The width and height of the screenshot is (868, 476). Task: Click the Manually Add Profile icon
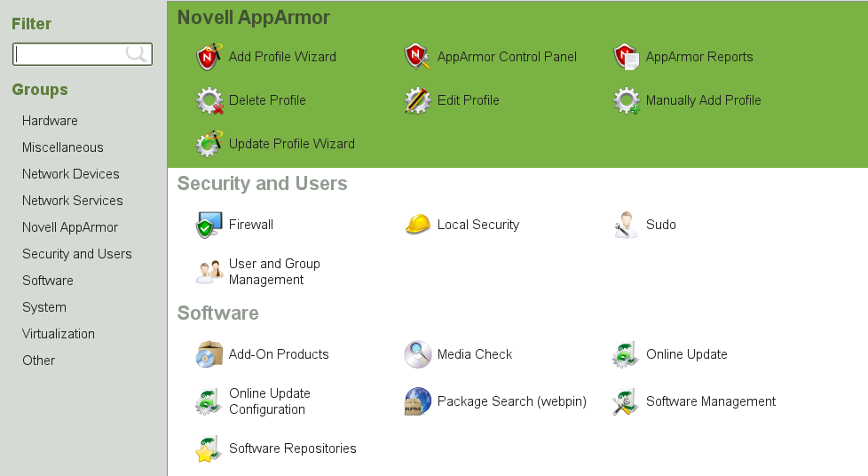(626, 100)
